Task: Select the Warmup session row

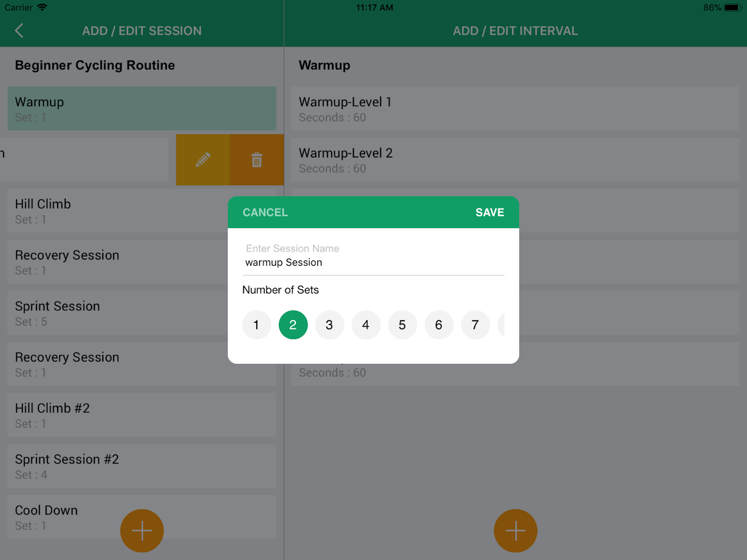Action: (142, 109)
